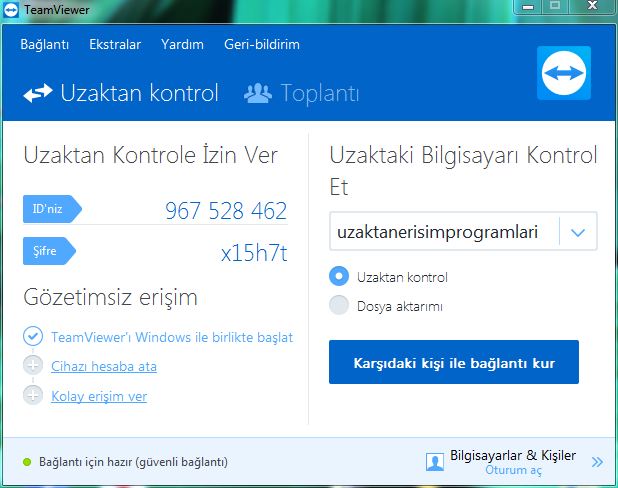Click the Gözetimsiz erişim heading
The height and width of the screenshot is (488, 618).
click(x=110, y=297)
